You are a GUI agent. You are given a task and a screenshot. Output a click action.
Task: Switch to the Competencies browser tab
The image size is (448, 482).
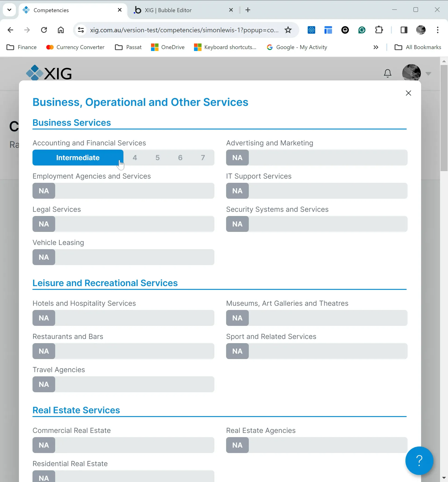tap(73, 10)
